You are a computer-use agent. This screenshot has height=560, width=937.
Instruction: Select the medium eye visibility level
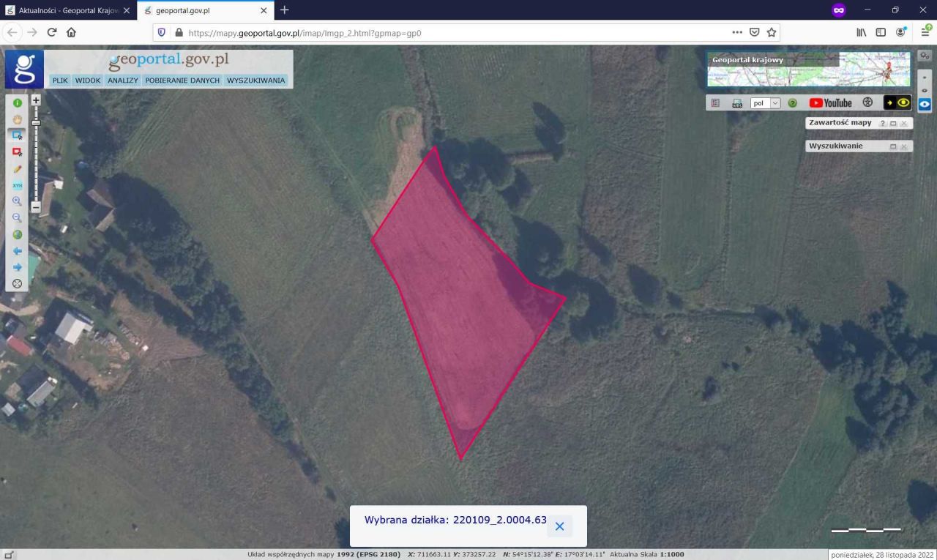coord(925,90)
